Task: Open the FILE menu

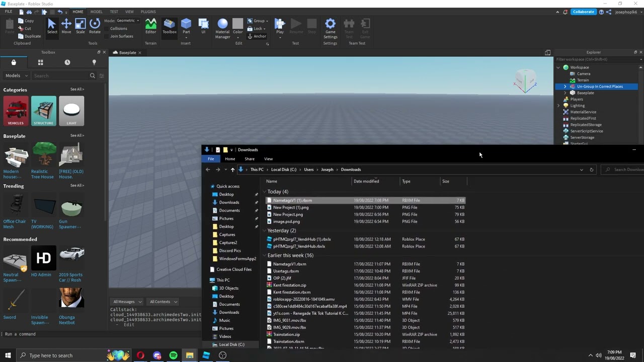Action: (9, 12)
